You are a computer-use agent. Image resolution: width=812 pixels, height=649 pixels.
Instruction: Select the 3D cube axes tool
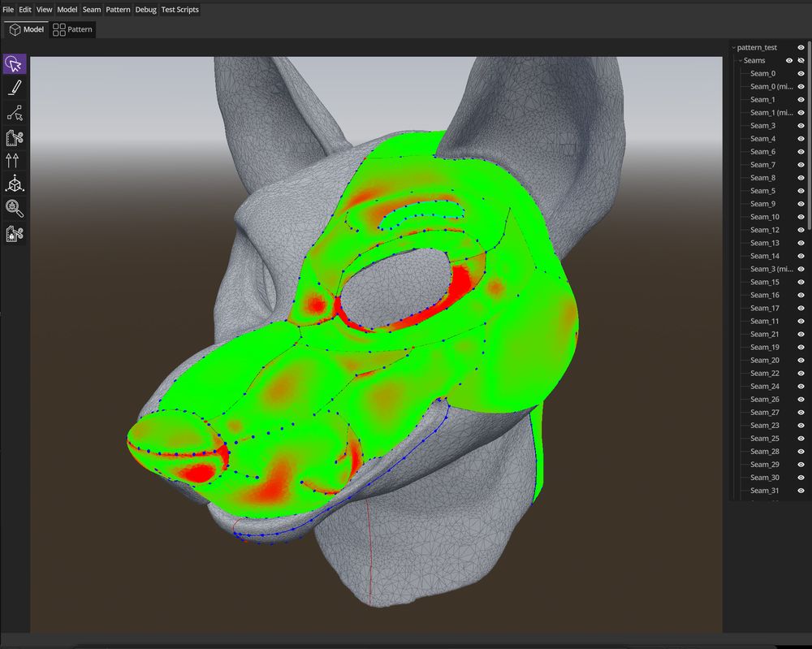[x=15, y=184]
